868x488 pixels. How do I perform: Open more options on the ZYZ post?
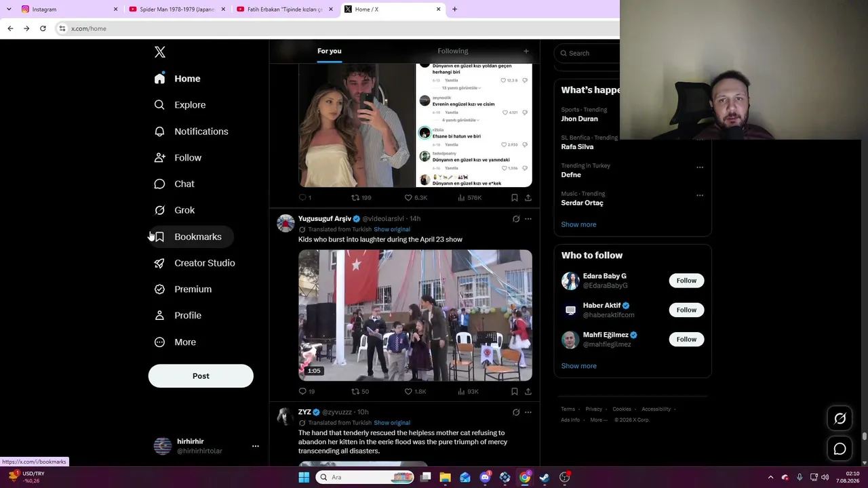click(528, 412)
